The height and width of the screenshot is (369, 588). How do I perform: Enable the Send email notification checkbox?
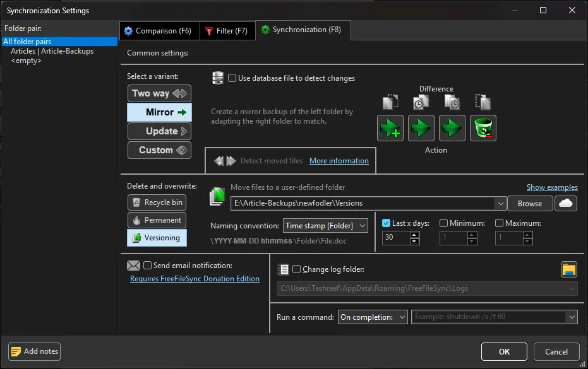point(147,265)
